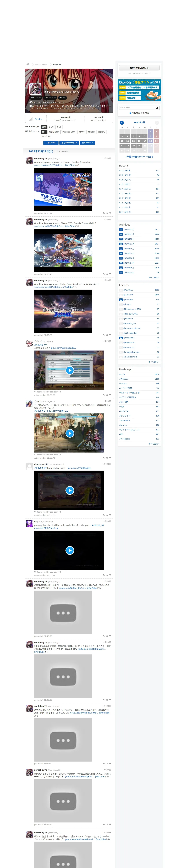Open the BEATRIX Pride video thumbnail
This screenshot has width=186, height=868.
point(63,190)
